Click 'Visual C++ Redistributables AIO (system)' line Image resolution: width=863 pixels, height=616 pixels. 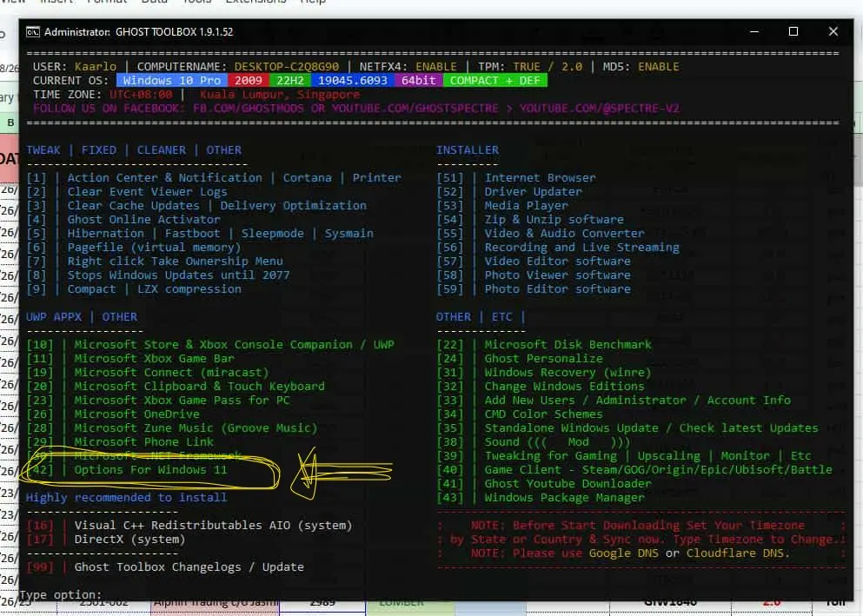click(213, 526)
